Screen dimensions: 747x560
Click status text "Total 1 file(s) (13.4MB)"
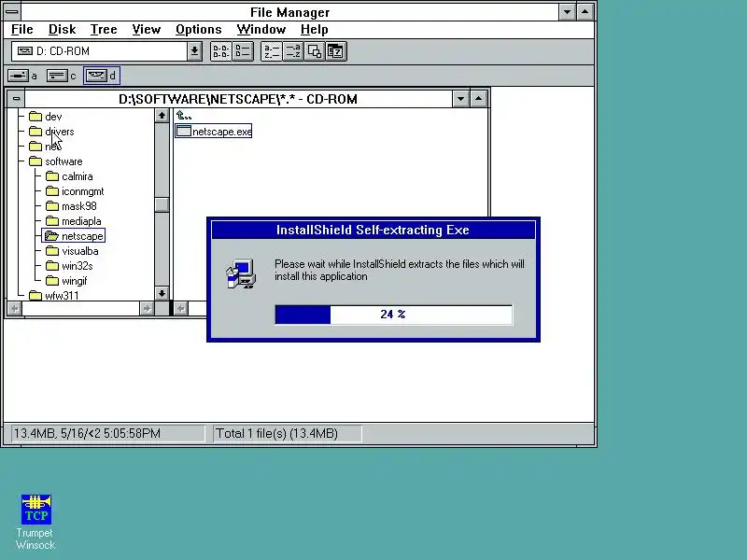pyautogui.click(x=276, y=433)
